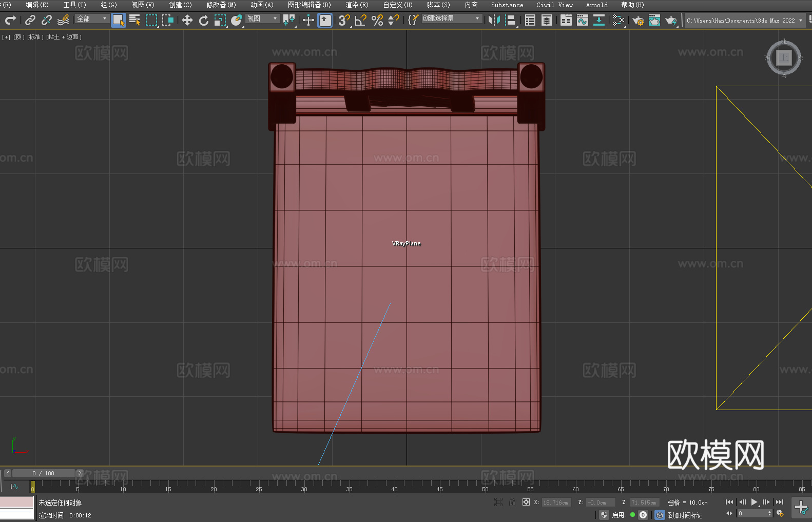Open Select by Name list icon
This screenshot has height=522, width=812.
click(x=134, y=20)
